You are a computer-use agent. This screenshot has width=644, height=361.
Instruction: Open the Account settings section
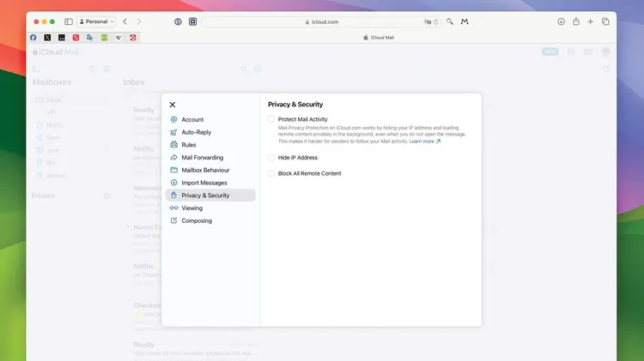[210, 119]
